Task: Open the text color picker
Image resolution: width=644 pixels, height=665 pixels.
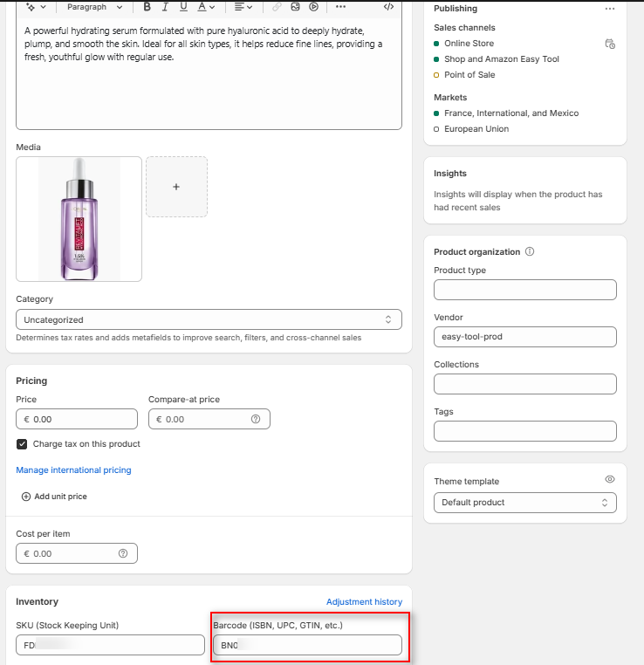Action: [206, 7]
